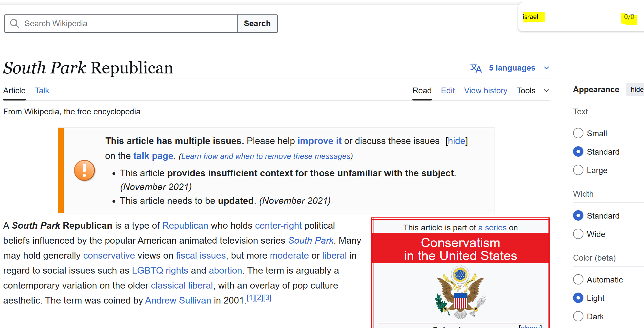Open the Edit tab
This screenshot has height=328, width=644.
click(448, 90)
